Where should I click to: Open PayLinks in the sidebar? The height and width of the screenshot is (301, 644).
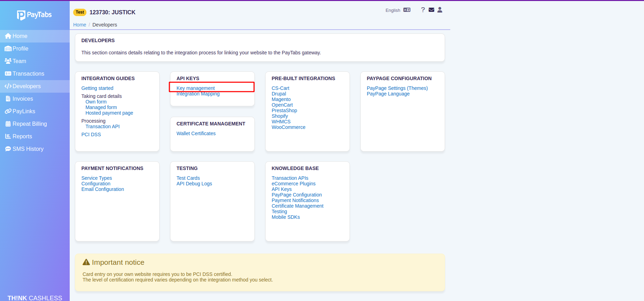point(35,111)
